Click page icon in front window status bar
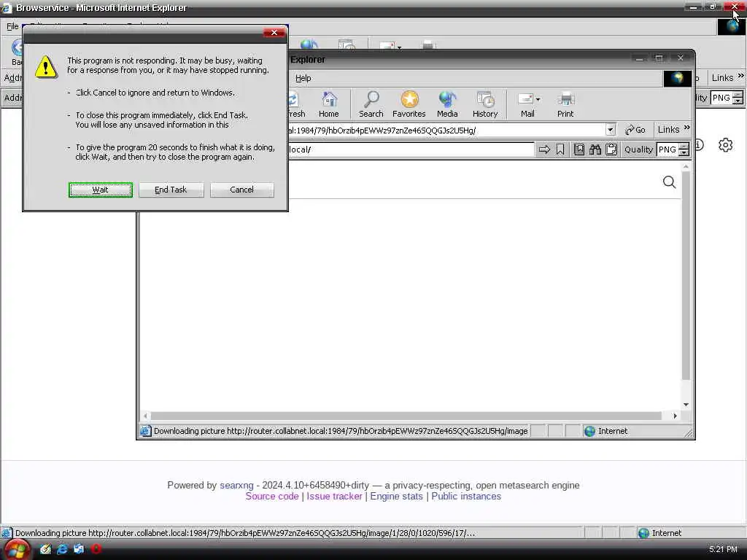Viewport: 747px width, 560px height. (x=145, y=431)
